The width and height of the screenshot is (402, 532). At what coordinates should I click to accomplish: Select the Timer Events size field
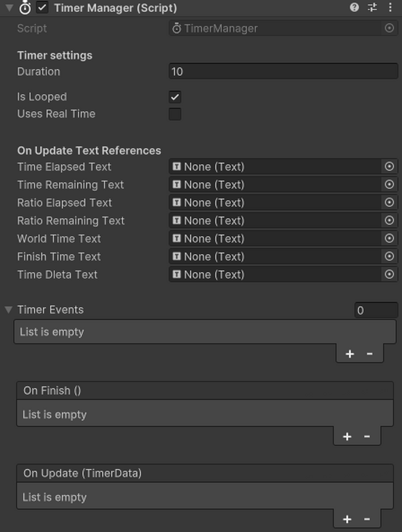[376, 310]
